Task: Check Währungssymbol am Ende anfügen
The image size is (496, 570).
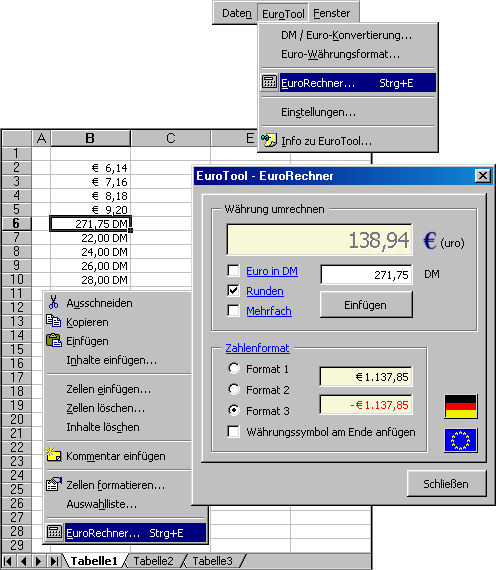Action: [233, 431]
